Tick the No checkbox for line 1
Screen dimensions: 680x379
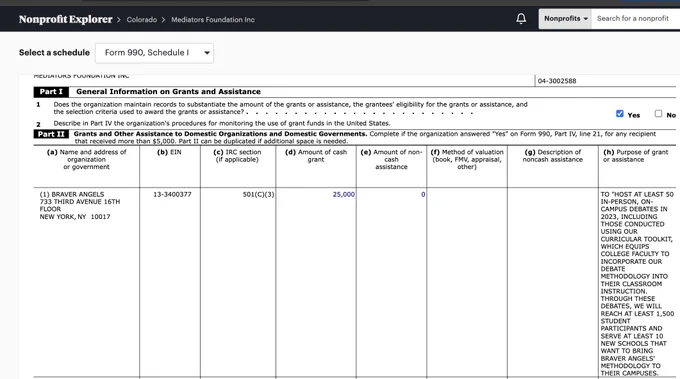tap(658, 114)
